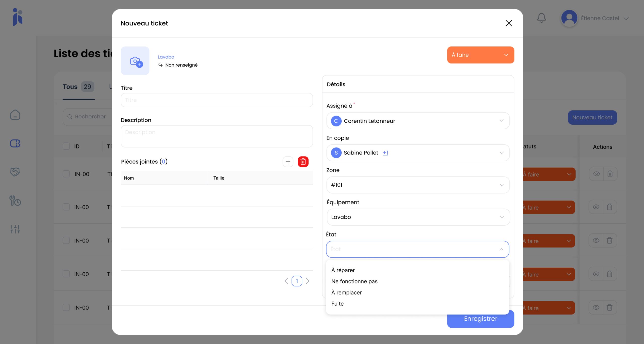Open the settings sliders sidebar icon
This screenshot has height=344, width=644.
coord(15,229)
